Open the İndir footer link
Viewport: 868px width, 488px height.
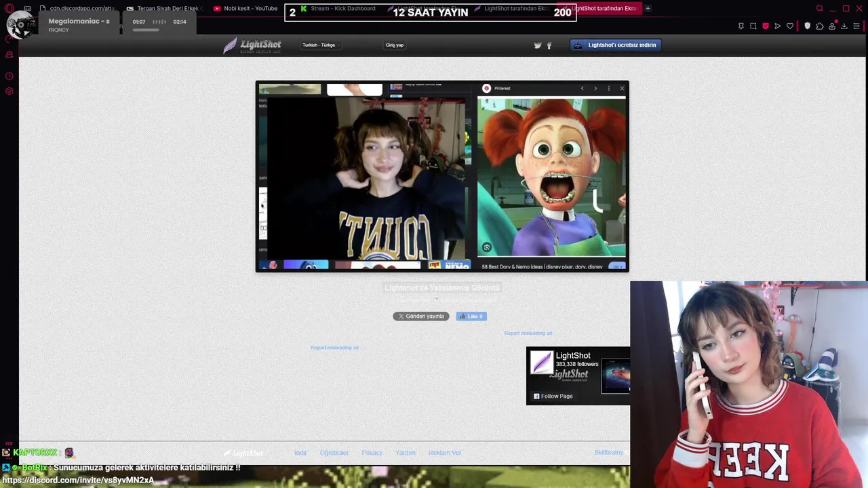(300, 453)
